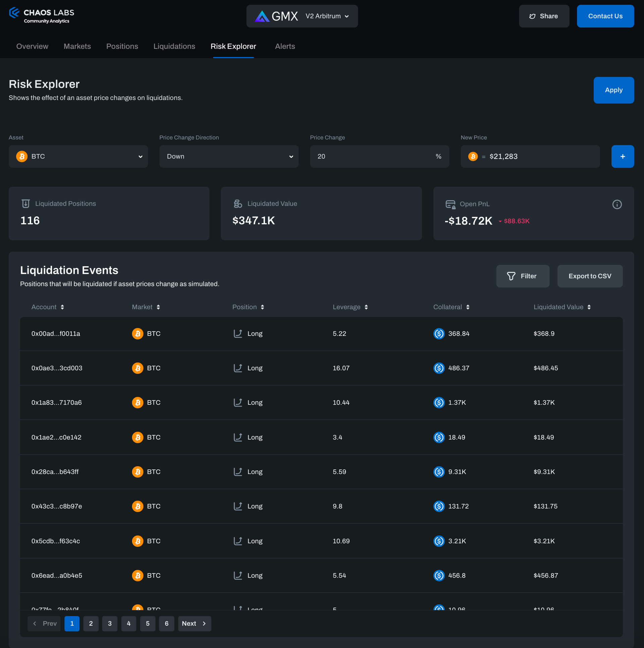Sort table by Position column arrows

(x=262, y=307)
